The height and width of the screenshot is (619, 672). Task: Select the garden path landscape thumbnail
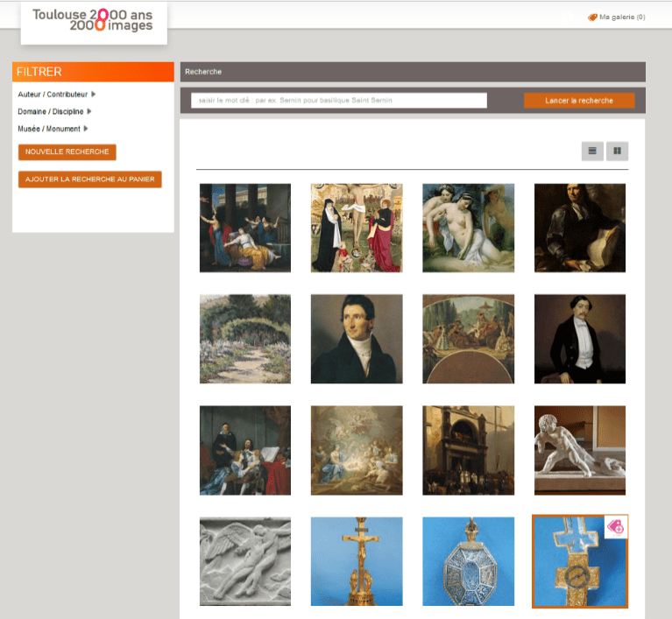coord(245,339)
